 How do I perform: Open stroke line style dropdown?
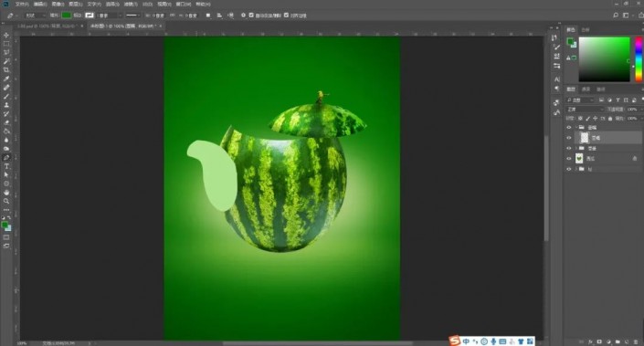(132, 16)
